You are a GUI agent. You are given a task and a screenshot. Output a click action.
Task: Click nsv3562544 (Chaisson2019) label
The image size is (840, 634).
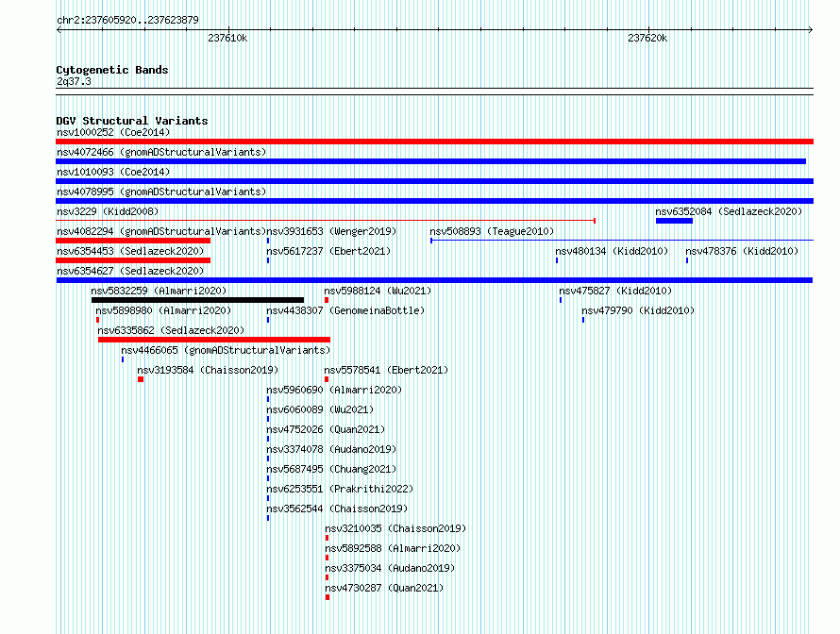[x=337, y=509]
